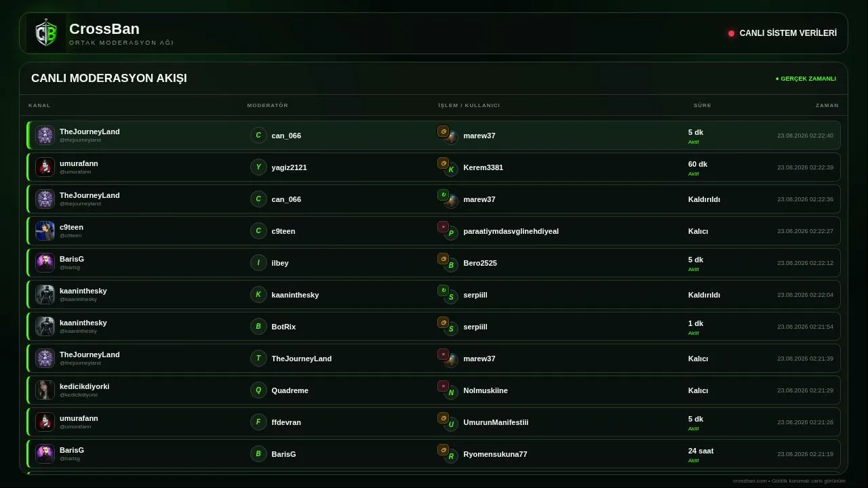Click moderator badge for Quadreme
The width and height of the screenshot is (868, 488).
[258, 390]
